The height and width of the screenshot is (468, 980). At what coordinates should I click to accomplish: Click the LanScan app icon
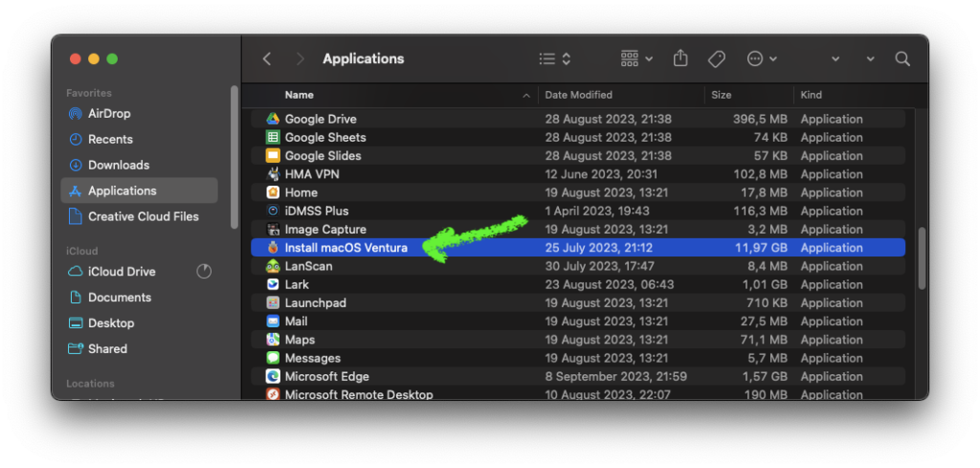pyautogui.click(x=273, y=266)
